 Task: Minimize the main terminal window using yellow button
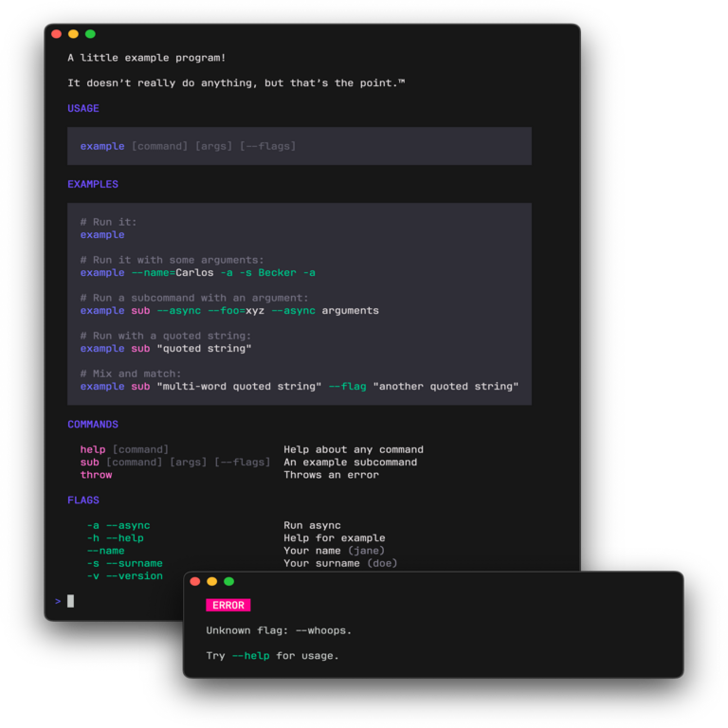point(74,34)
